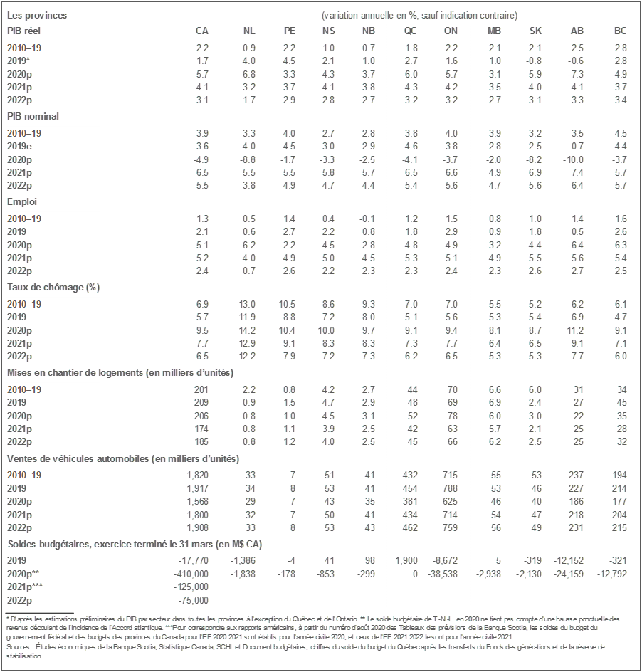Click the 'variation annuelle en %' note
The height and width of the screenshot is (672, 642).
point(419,15)
